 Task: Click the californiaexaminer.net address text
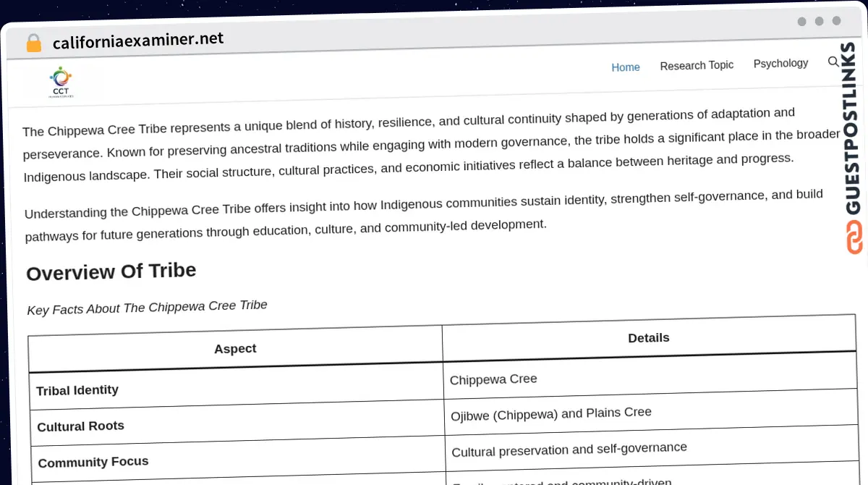click(x=138, y=41)
